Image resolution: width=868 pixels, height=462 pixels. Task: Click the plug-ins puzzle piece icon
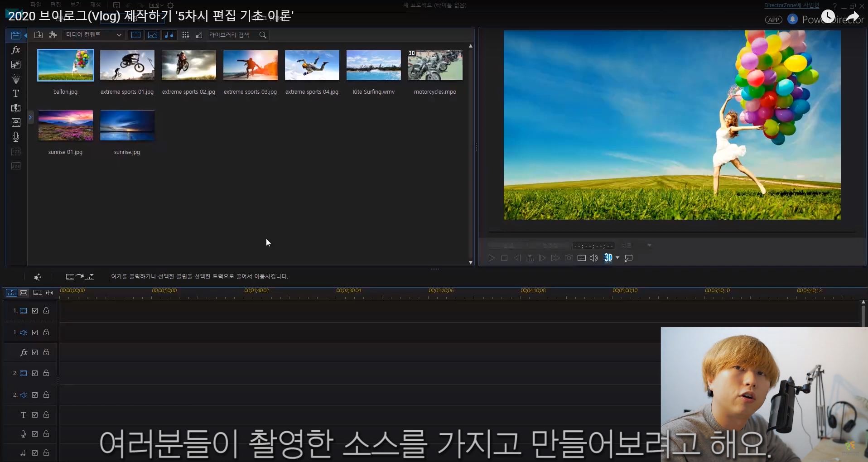pos(53,35)
